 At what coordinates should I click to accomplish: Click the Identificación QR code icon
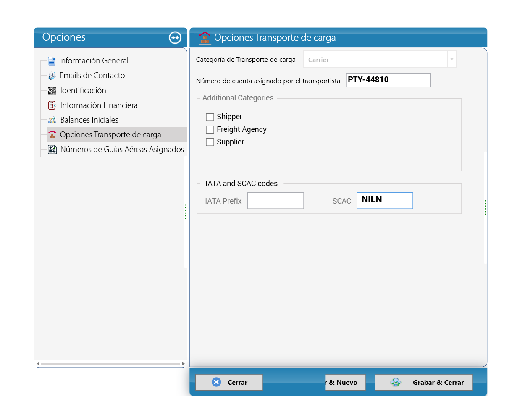point(52,90)
